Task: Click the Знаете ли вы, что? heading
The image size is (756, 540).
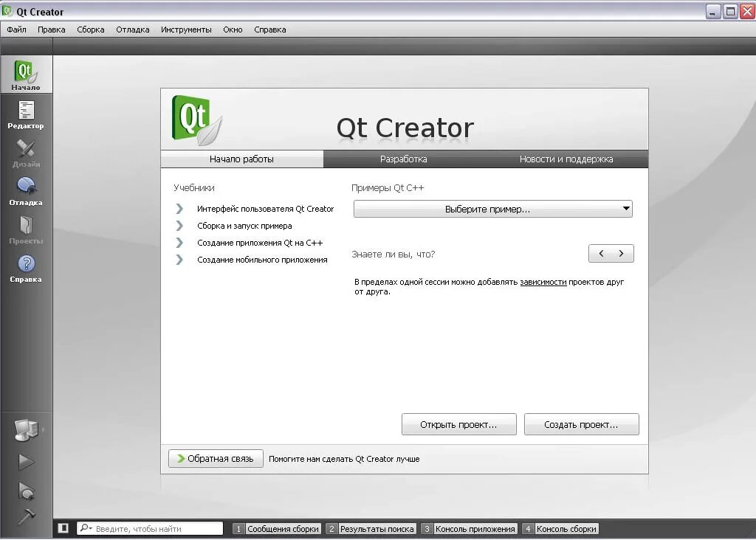Action: [x=393, y=255]
